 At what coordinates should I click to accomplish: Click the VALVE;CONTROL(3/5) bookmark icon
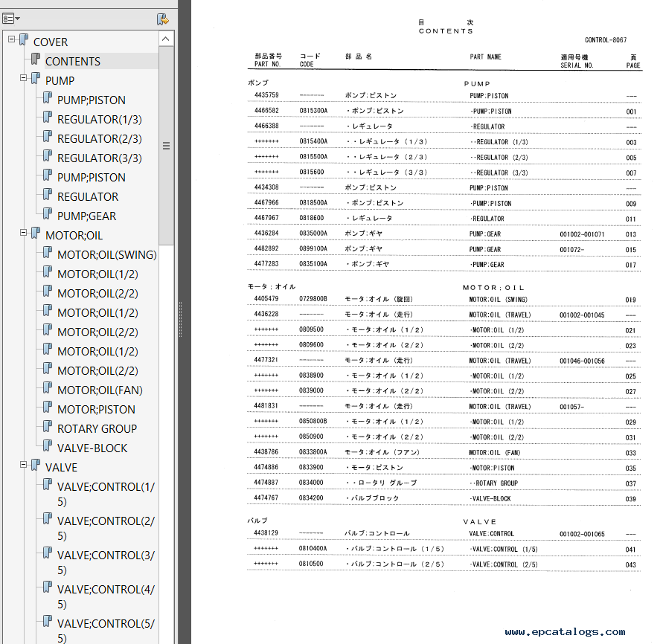pyautogui.click(x=48, y=553)
